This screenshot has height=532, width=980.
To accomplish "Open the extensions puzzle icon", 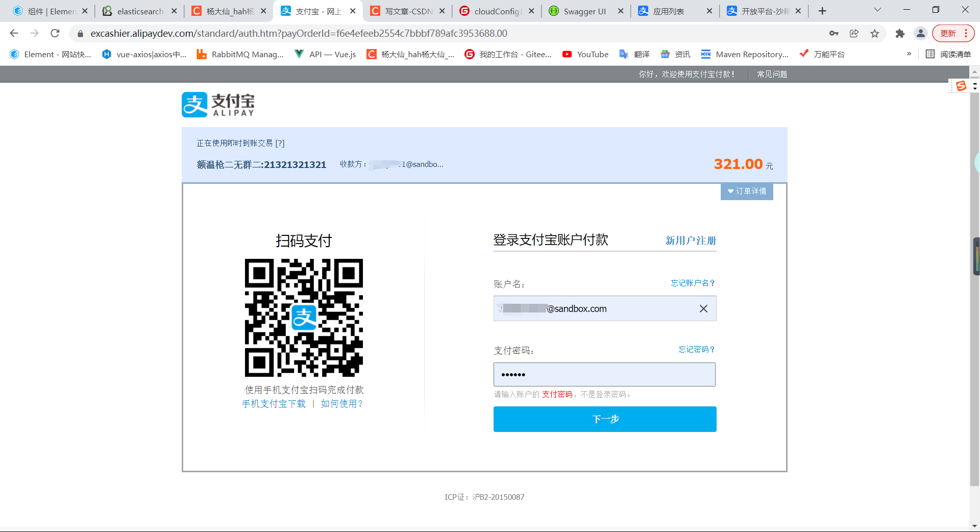I will pyautogui.click(x=900, y=33).
